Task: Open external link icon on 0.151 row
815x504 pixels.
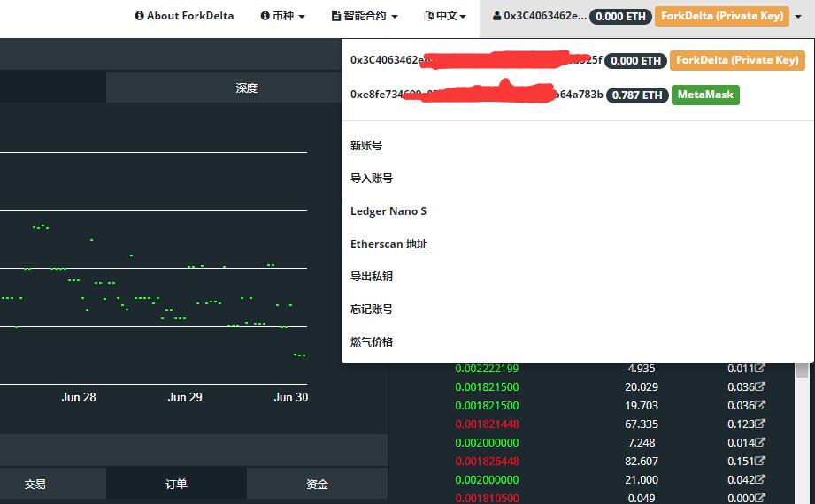Action: pos(760,461)
